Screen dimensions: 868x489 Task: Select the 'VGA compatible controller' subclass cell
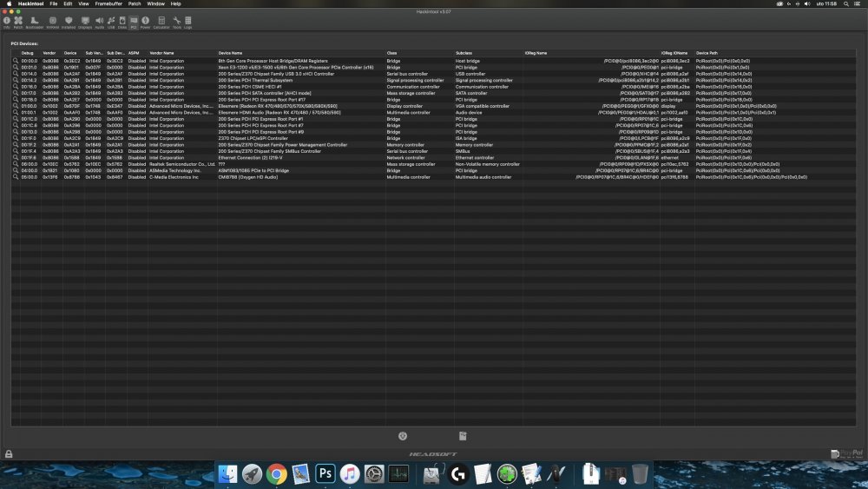click(482, 106)
